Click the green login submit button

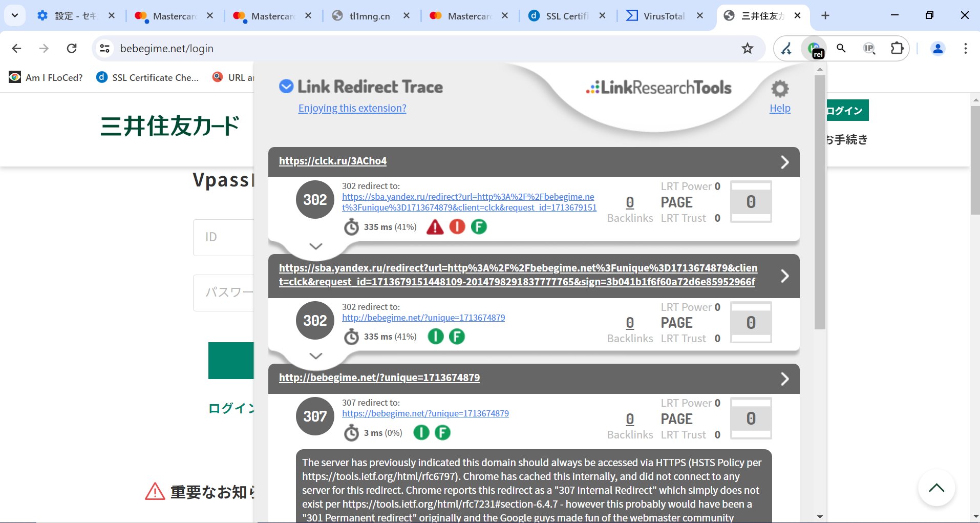click(x=231, y=361)
